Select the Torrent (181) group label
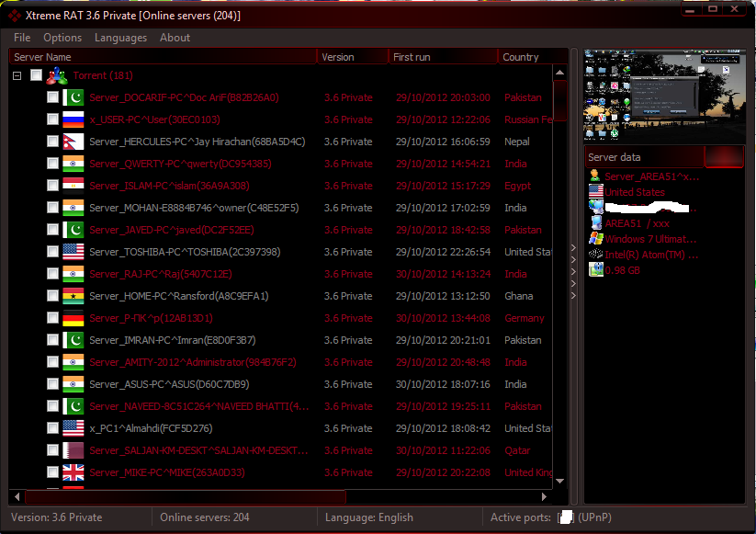Image resolution: width=756 pixels, height=534 pixels. coord(103,75)
